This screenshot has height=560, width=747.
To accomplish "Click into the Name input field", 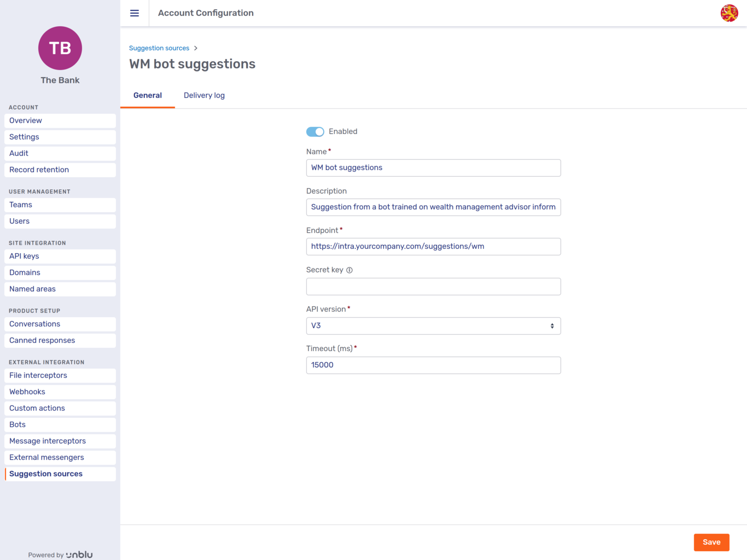I will coord(433,168).
